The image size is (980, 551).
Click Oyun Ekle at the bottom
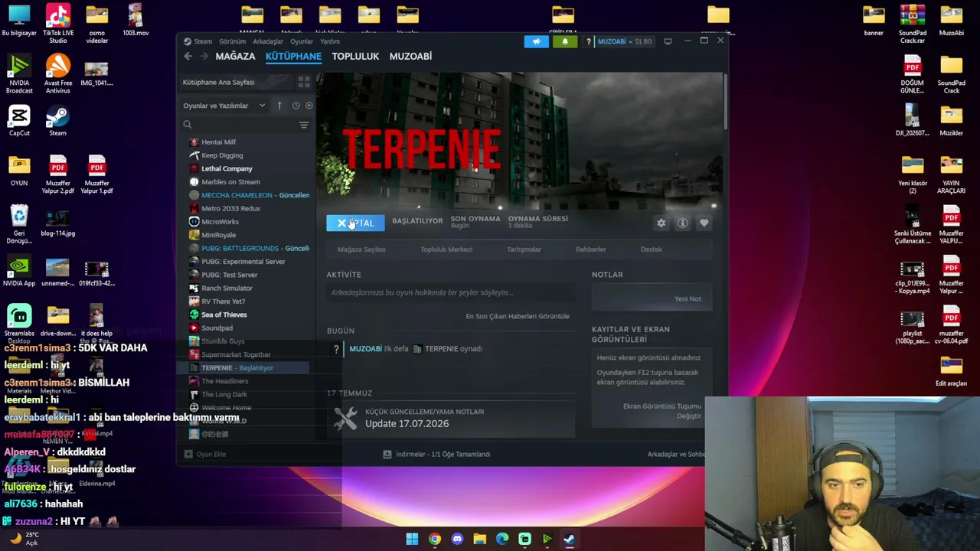tap(205, 455)
